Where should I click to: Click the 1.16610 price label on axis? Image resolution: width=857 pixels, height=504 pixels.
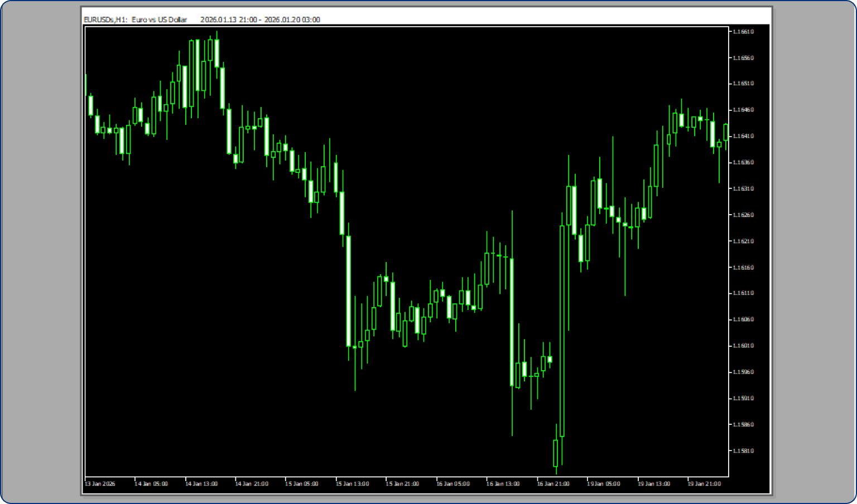tap(743, 32)
